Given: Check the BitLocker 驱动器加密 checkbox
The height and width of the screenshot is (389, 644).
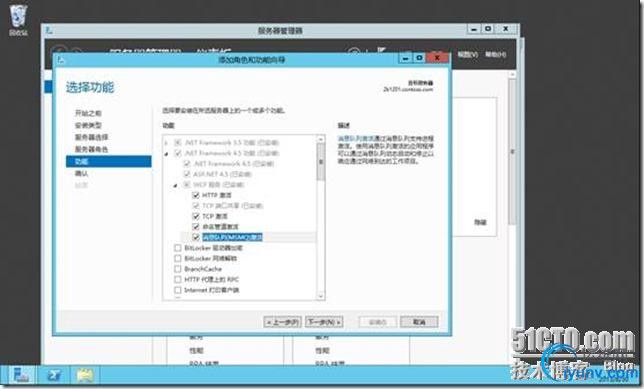Looking at the screenshot, I should click(178, 248).
